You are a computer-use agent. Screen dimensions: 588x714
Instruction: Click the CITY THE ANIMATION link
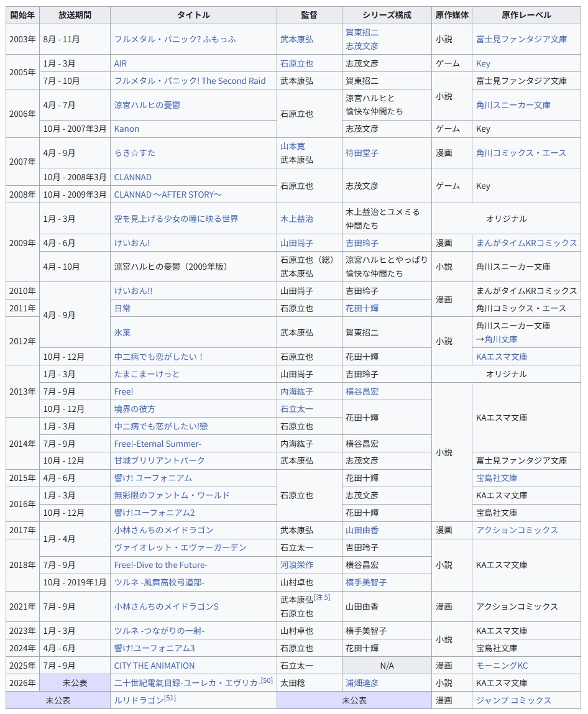point(154,666)
